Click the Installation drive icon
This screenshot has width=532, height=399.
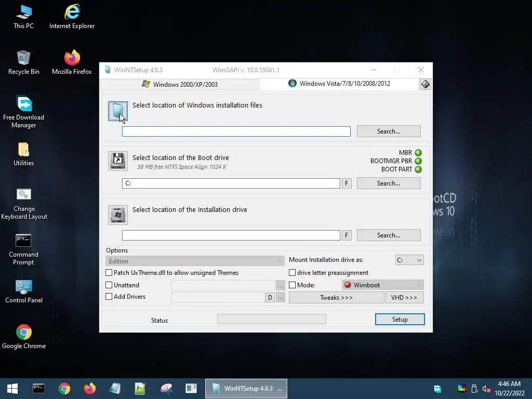pos(118,215)
